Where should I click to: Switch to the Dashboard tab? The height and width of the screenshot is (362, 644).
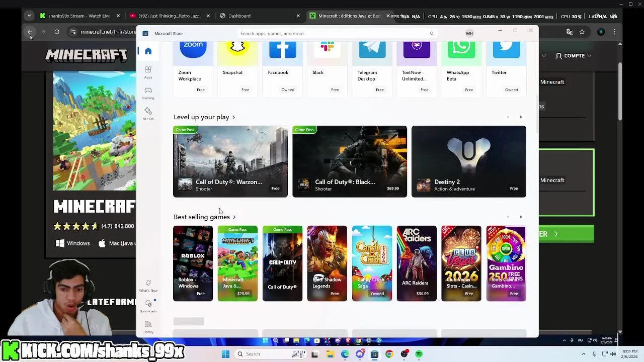coord(259,16)
